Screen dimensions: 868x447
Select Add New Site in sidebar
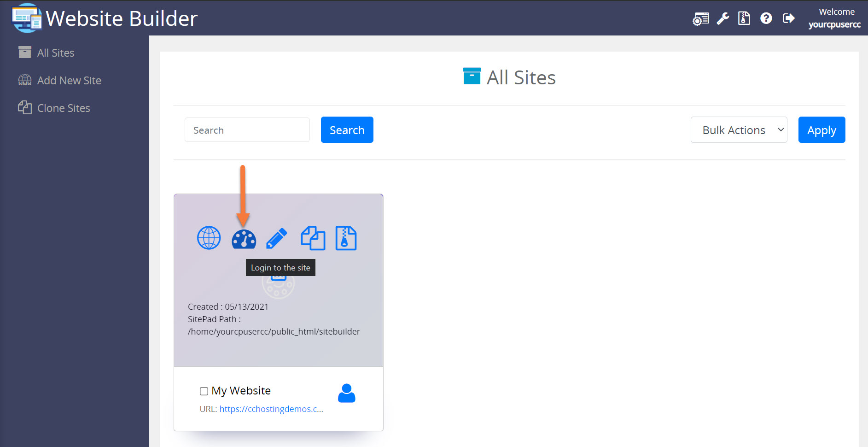click(69, 81)
